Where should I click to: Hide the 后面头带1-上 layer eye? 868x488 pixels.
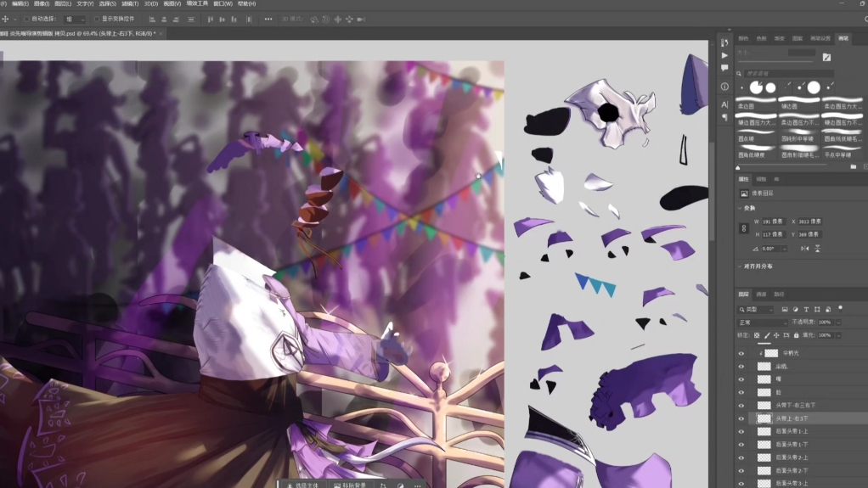click(741, 432)
